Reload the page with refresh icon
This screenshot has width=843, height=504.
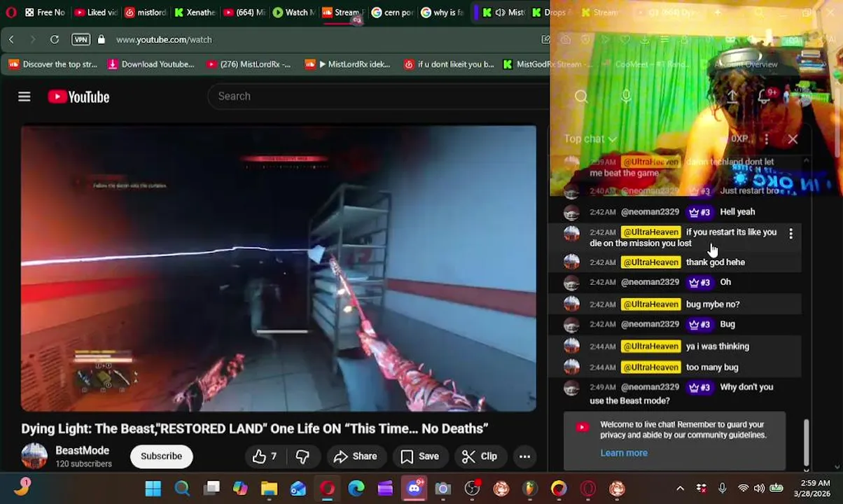click(54, 39)
